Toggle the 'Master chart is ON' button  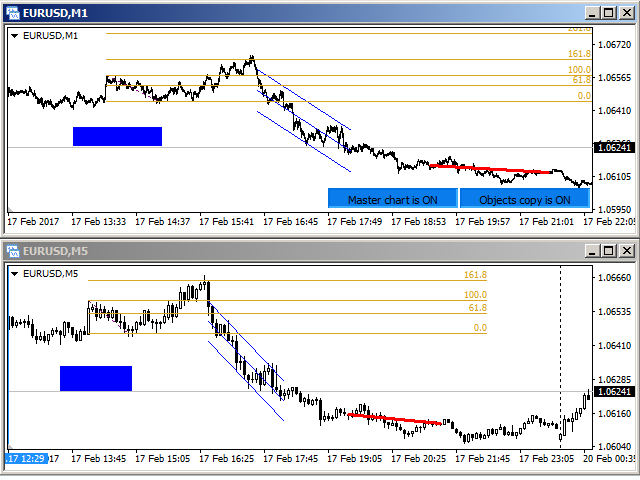[392, 199]
